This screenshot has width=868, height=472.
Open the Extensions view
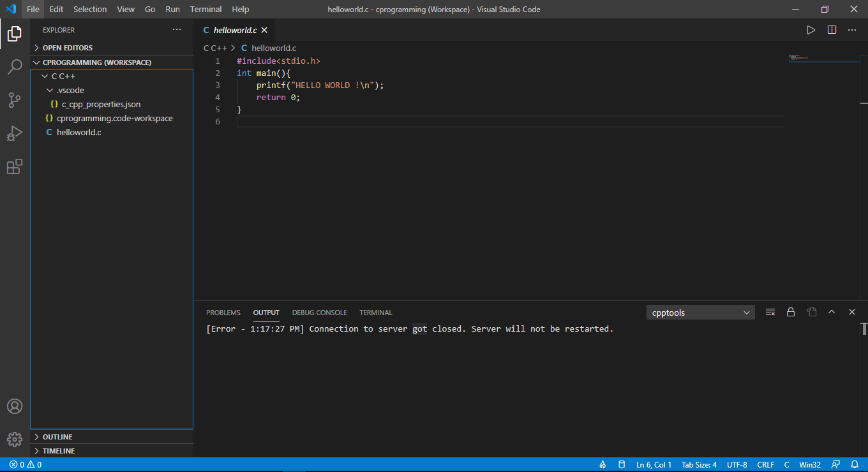coord(15,167)
